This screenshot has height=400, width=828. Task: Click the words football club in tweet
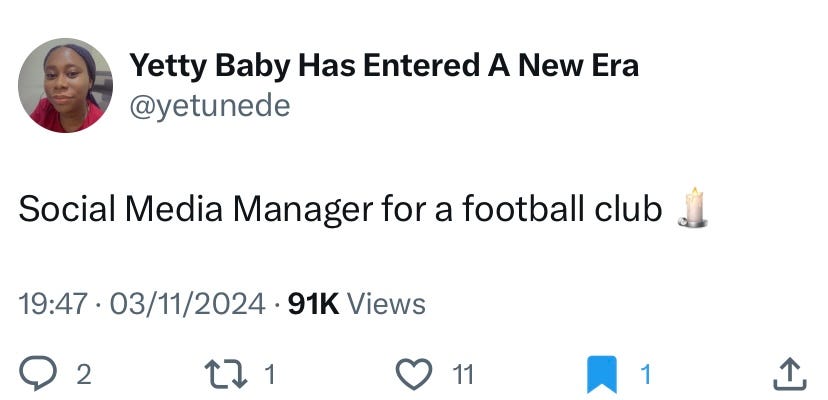[562, 209]
